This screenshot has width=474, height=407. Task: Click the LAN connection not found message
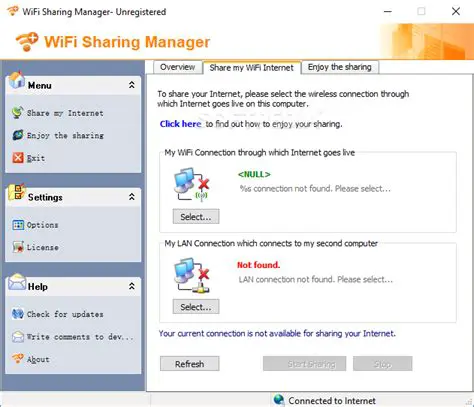coord(315,279)
